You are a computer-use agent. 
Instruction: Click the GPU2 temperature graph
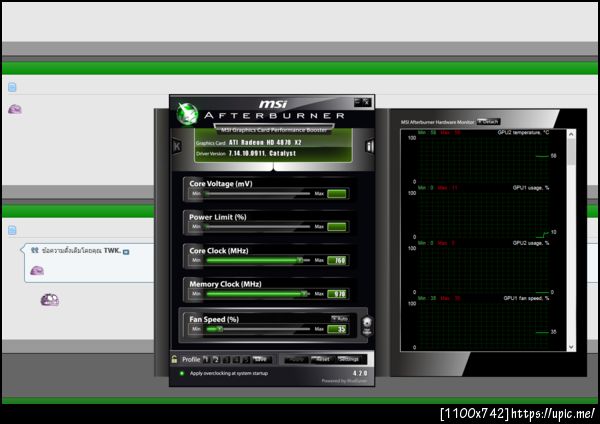(484, 158)
